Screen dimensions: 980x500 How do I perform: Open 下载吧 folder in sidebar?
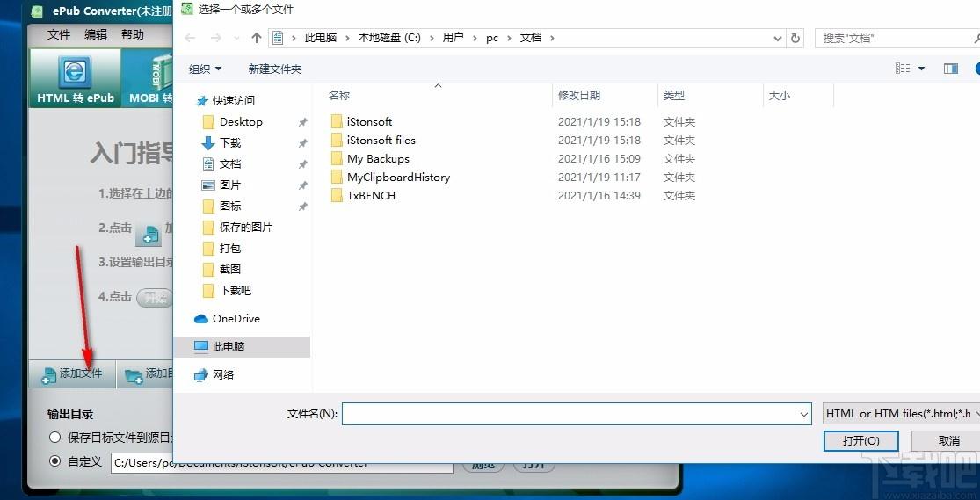tap(235, 291)
